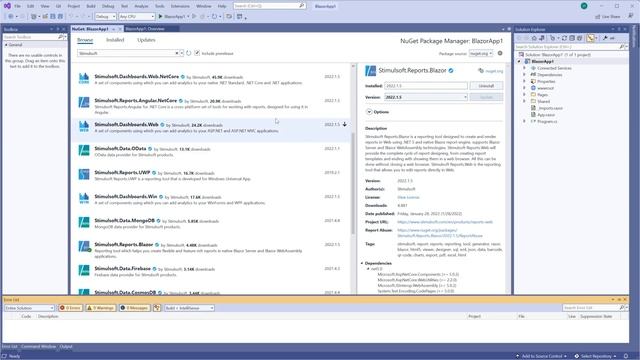Click the Uninstall button
This screenshot has height=360, width=640.
486,86
